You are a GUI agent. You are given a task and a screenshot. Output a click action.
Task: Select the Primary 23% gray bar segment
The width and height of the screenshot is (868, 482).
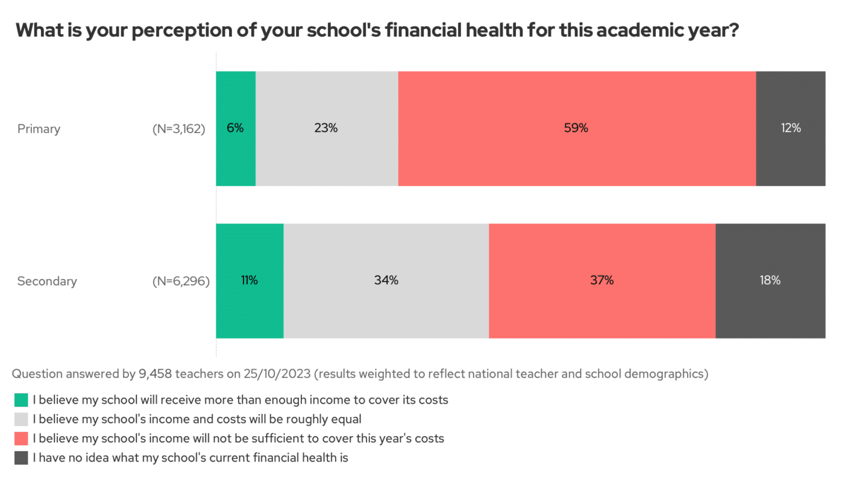(327, 128)
